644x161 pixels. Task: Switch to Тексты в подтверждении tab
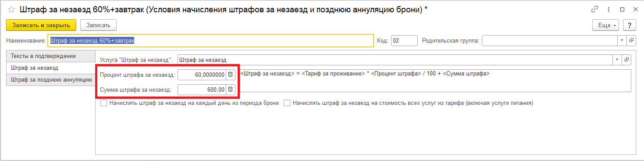coord(50,56)
